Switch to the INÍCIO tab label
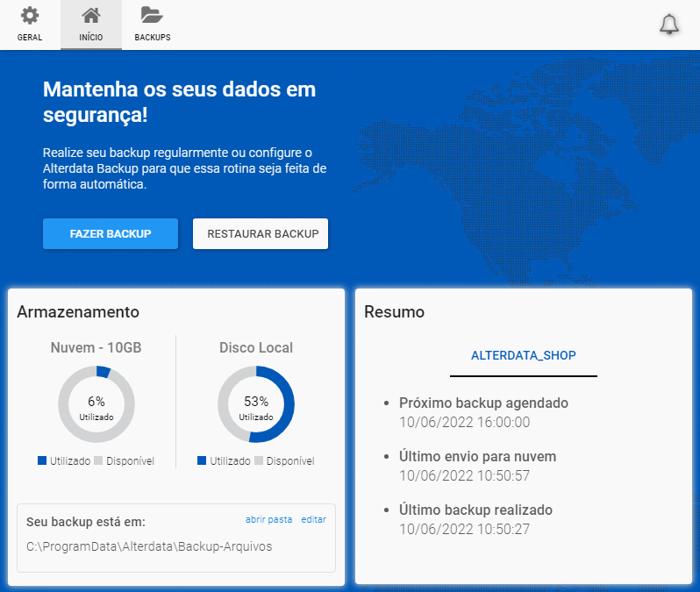This screenshot has width=700, height=592. coord(91,38)
